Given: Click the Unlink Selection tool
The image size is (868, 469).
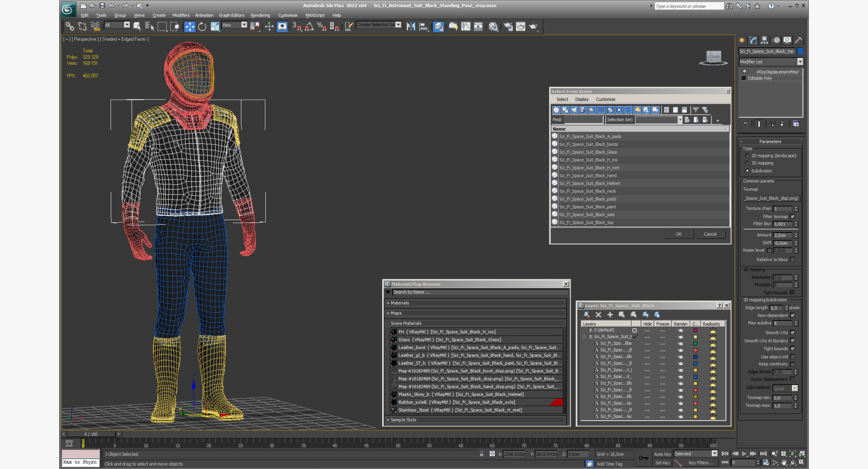Looking at the screenshot, I should [83, 26].
